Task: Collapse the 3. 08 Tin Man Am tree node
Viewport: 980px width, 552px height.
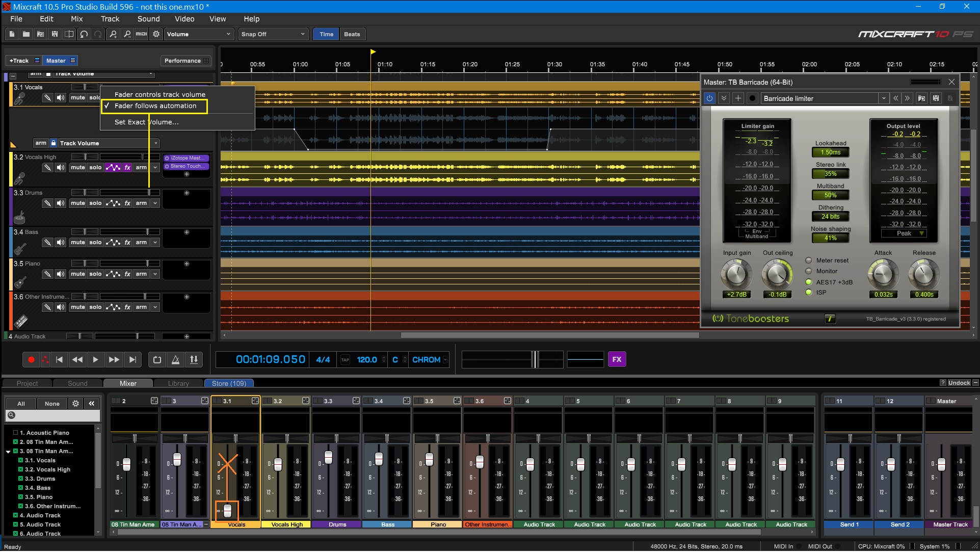Action: tap(9, 452)
